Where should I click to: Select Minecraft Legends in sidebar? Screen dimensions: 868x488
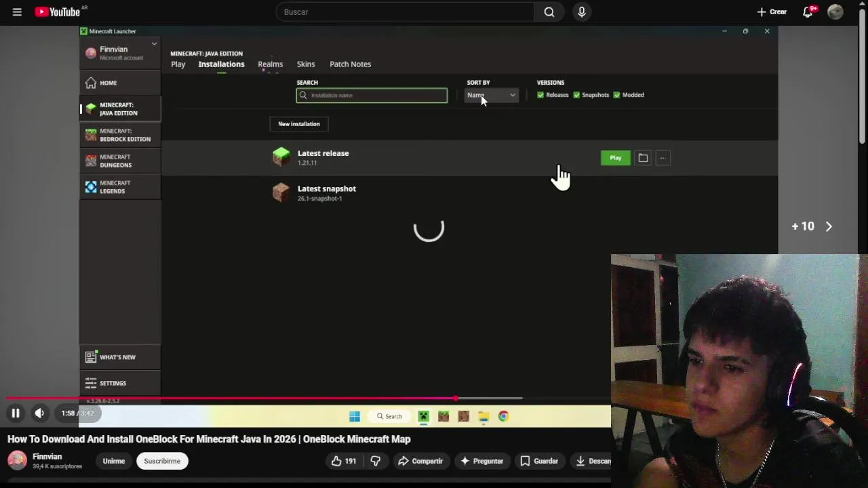click(120, 186)
